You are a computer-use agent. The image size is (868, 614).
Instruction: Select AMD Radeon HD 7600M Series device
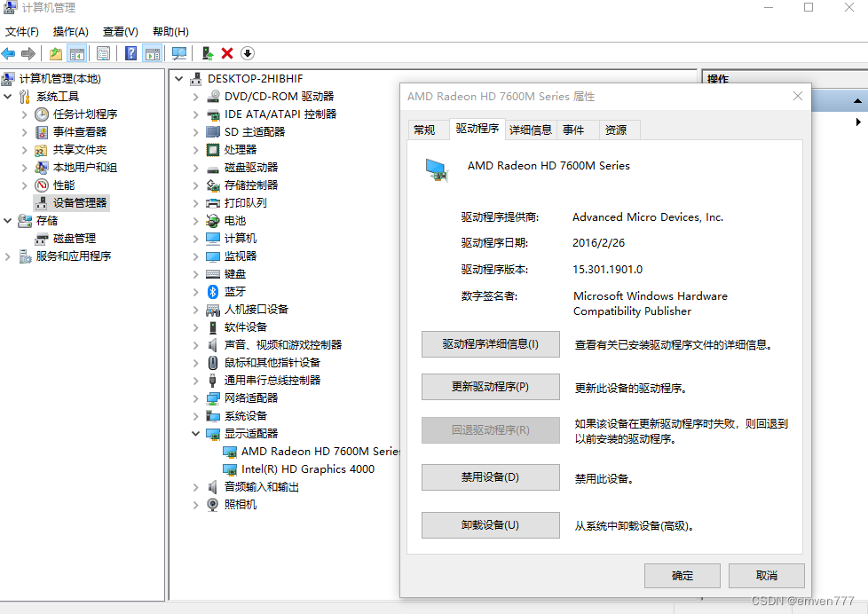(x=320, y=452)
